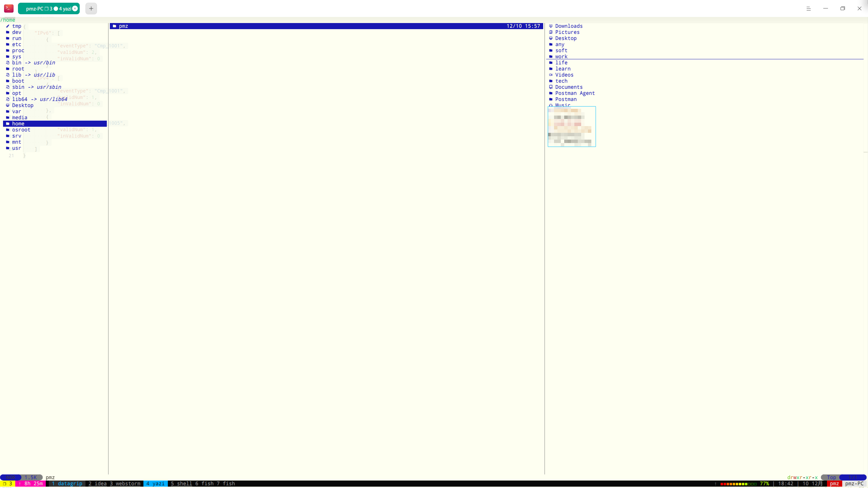Click the folder icon beside home
The image size is (868, 488).
click(7, 124)
